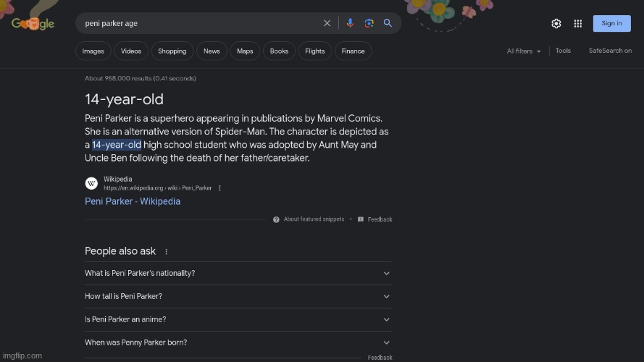
Task: Click the Wikipedia source name text
Action: click(x=118, y=179)
